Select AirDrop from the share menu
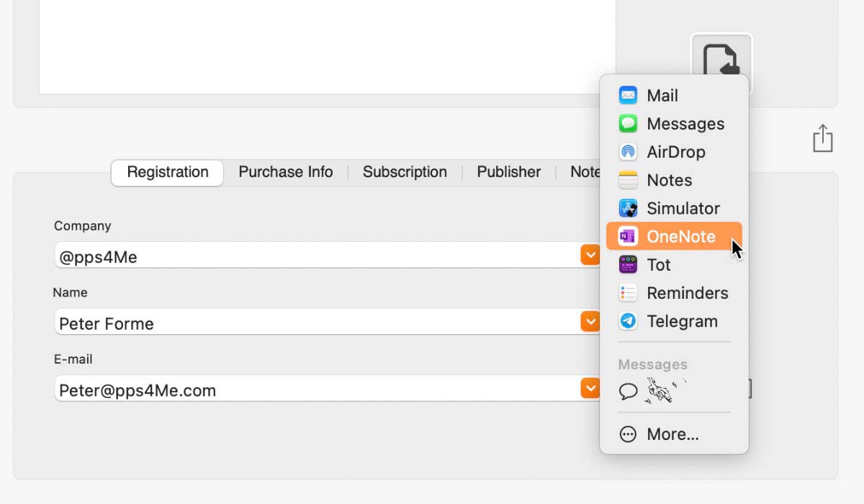 tap(674, 152)
